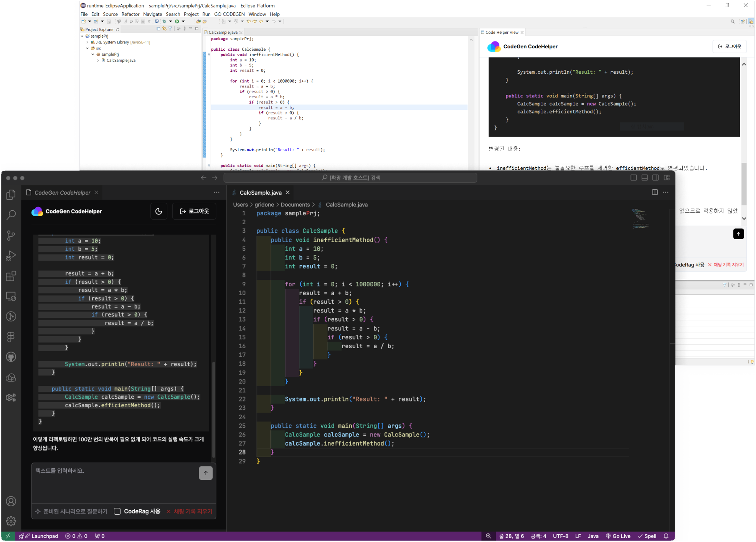Open Source Control view in VS Code

[x=11, y=235]
